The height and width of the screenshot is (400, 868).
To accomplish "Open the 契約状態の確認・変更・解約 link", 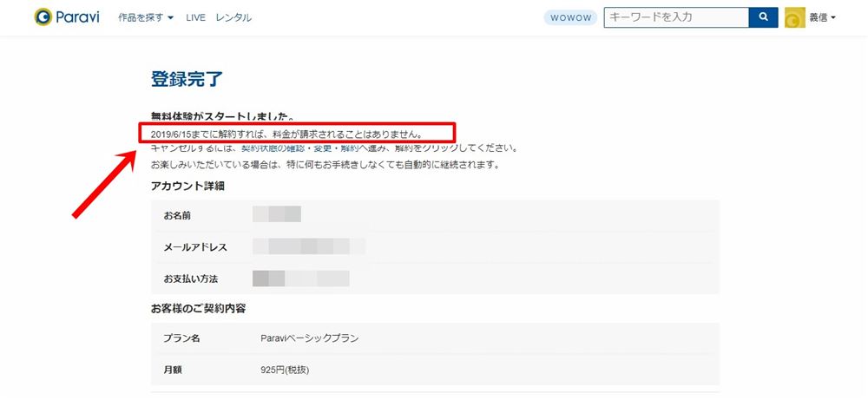I will [x=300, y=149].
